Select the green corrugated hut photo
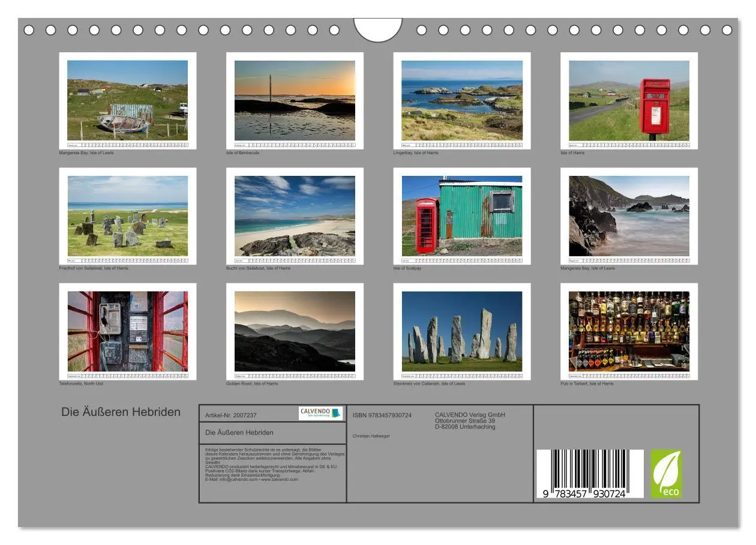The image size is (756, 545). click(x=462, y=216)
